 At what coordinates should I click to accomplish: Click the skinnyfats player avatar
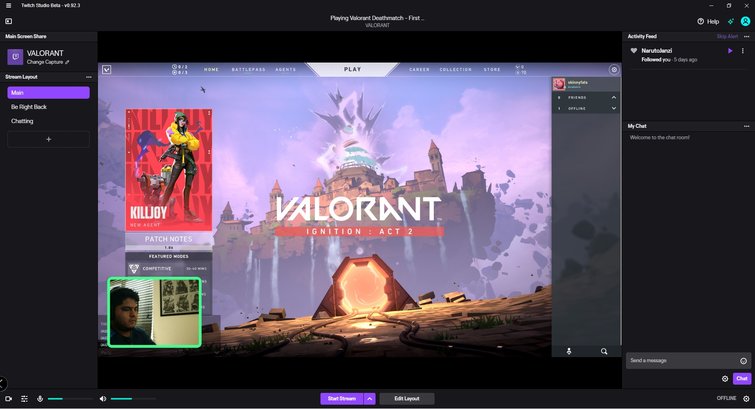559,84
